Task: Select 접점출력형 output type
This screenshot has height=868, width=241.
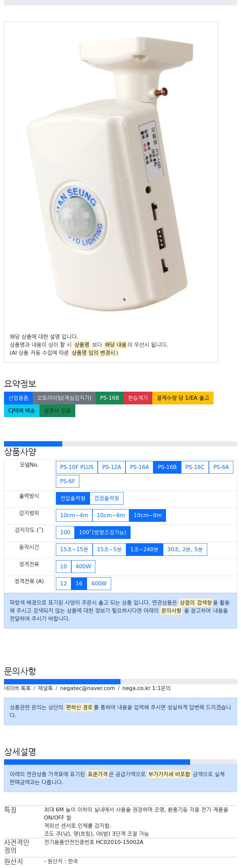Action: [106, 498]
